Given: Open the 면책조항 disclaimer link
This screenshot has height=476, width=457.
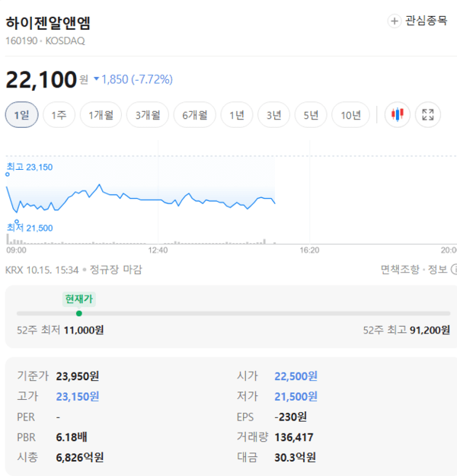Looking at the screenshot, I should pyautogui.click(x=400, y=270).
